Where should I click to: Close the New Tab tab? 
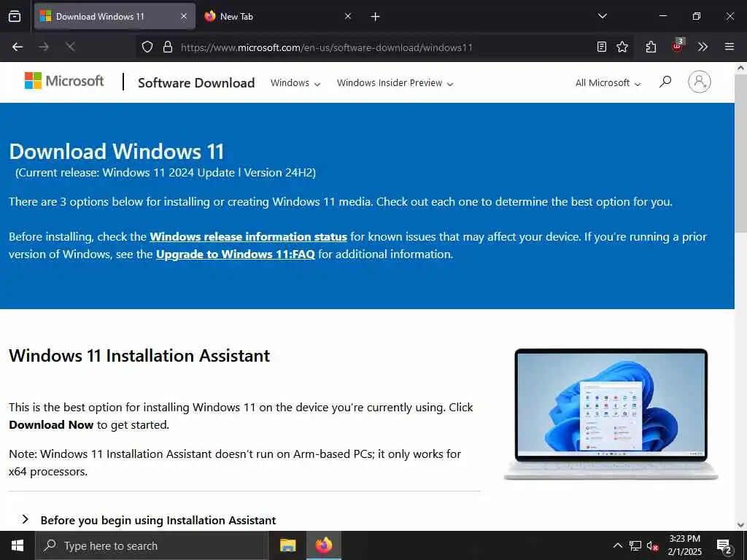tap(348, 16)
